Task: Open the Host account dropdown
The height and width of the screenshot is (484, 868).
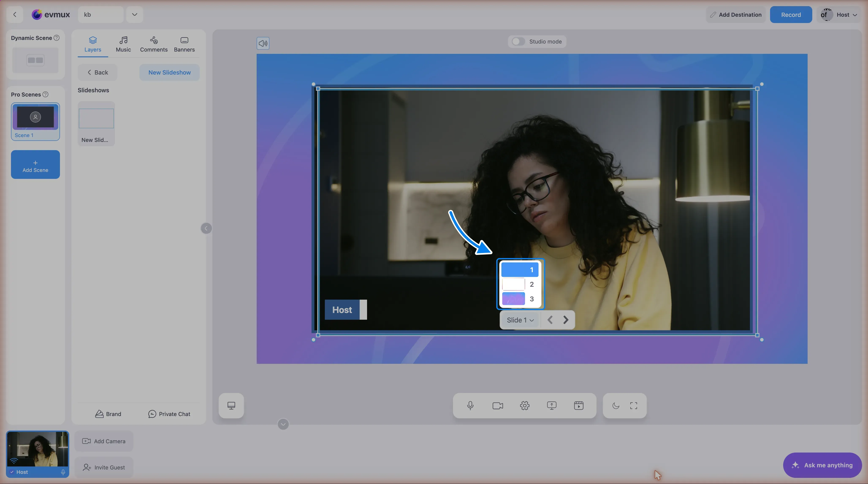Action: tap(839, 15)
